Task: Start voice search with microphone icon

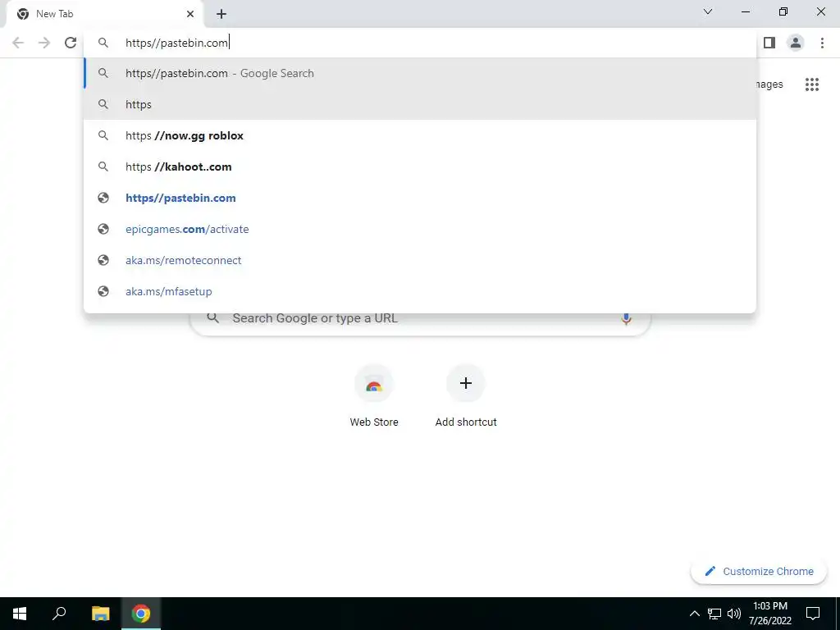Action: tap(626, 319)
